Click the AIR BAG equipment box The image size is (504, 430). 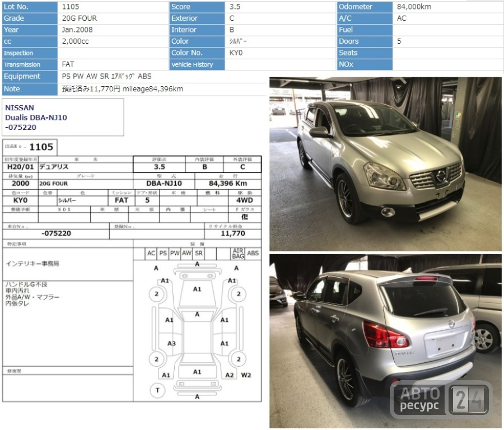pos(238,253)
